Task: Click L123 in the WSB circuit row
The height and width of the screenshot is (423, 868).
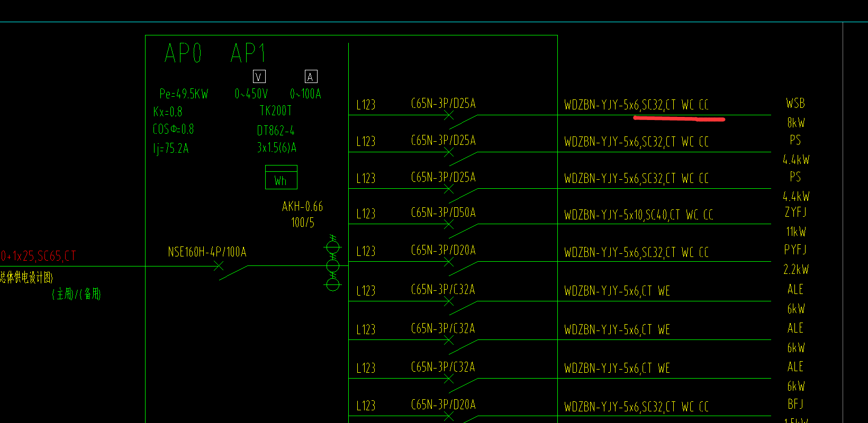Action: coord(366,105)
